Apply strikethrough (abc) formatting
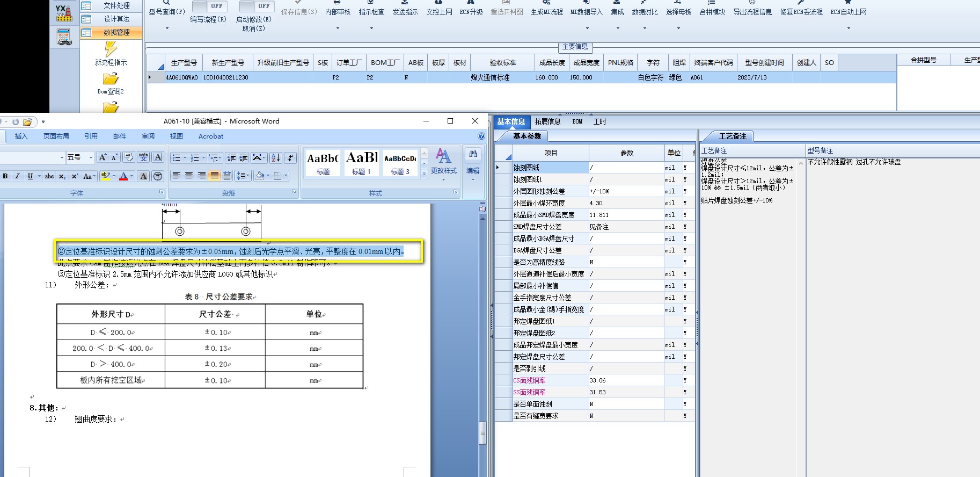The height and width of the screenshot is (477, 980). coord(49,176)
